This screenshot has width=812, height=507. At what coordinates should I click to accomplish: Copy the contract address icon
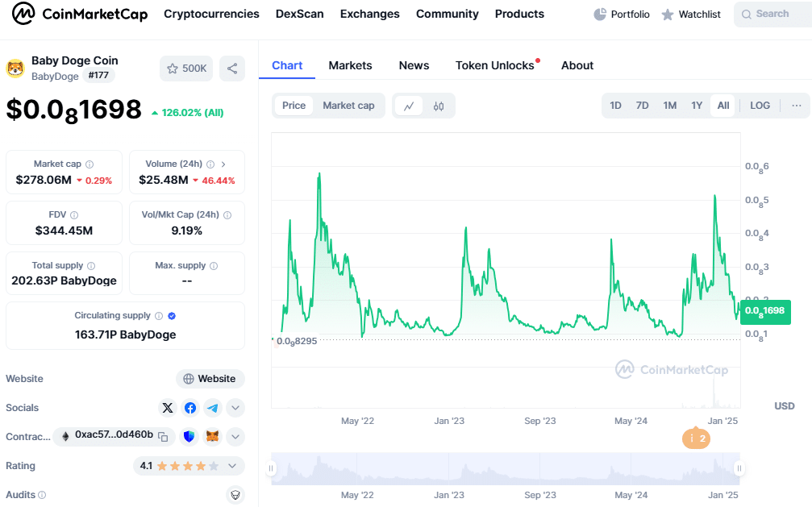point(163,437)
